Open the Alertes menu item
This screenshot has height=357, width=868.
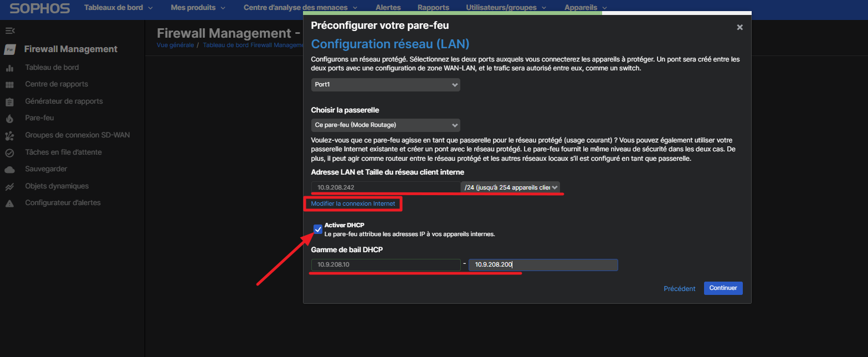[388, 8]
